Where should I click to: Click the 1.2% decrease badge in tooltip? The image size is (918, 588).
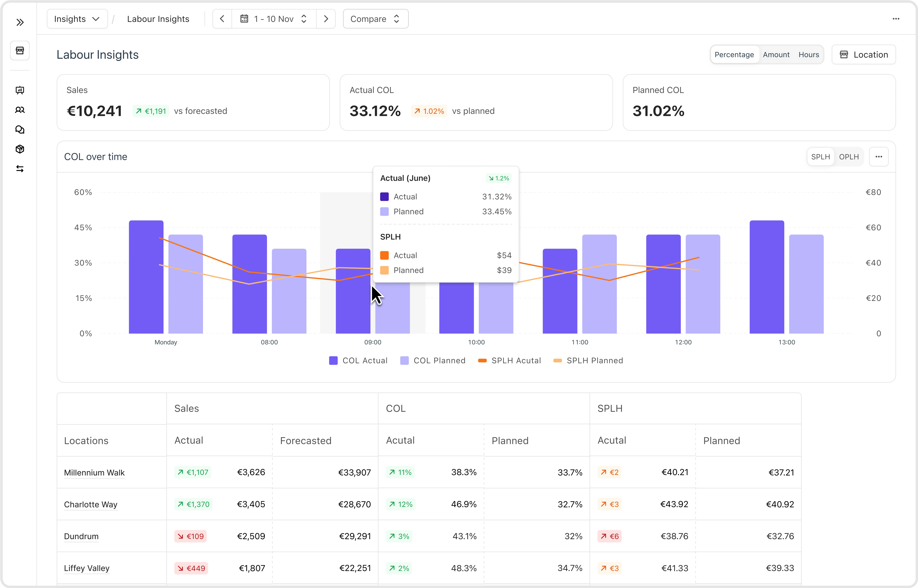click(498, 178)
